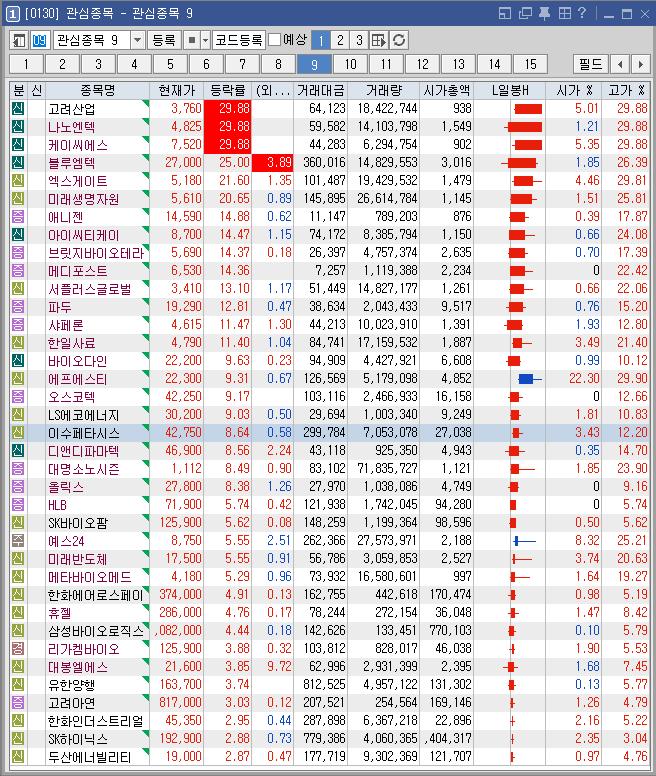Viewport: 656px width, 776px height.
Task: Click the 신 badge icon beside 이수페타시스
Action: point(18,433)
